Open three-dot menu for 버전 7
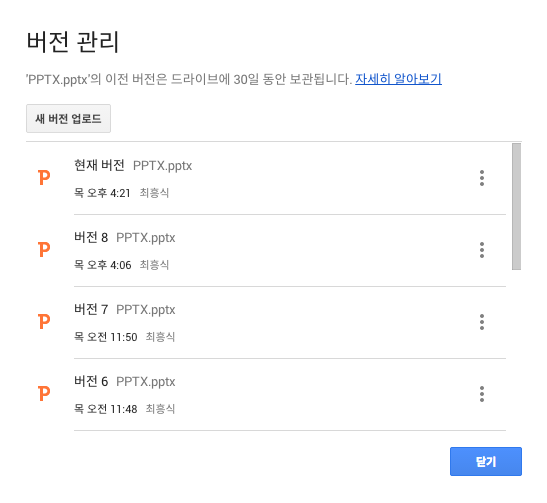 481,322
